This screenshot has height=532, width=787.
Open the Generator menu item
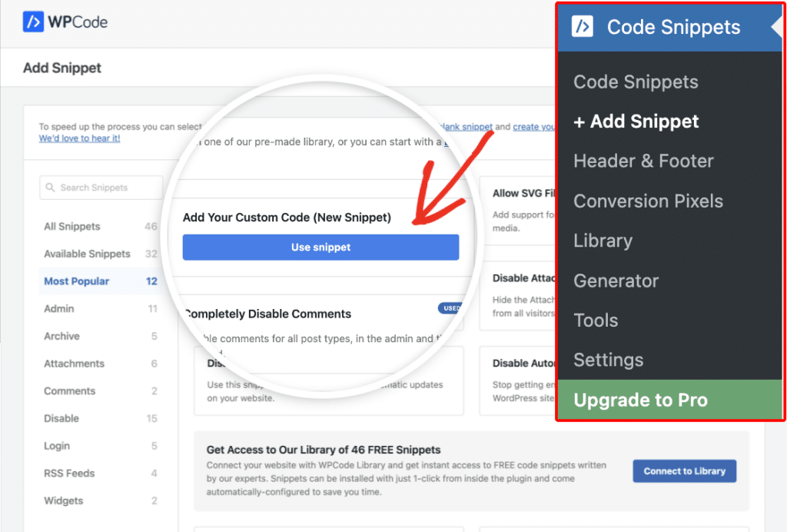pos(616,281)
